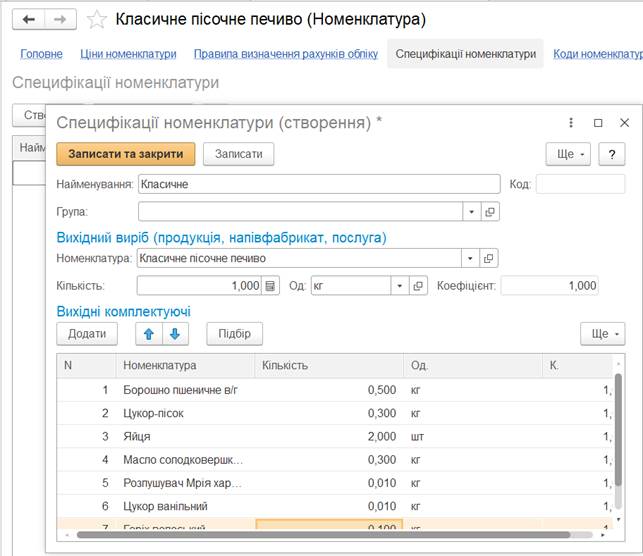Move row up with blue arrow
643x556 pixels.
coord(149,334)
